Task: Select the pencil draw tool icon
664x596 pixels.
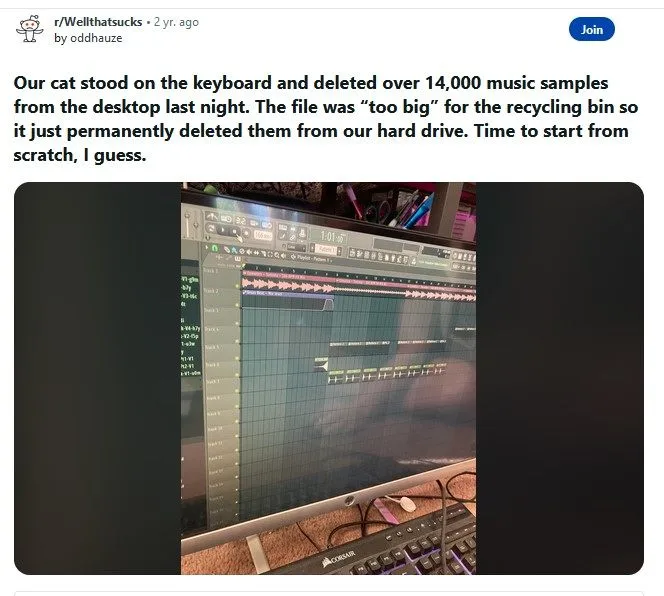Action: click(x=227, y=249)
